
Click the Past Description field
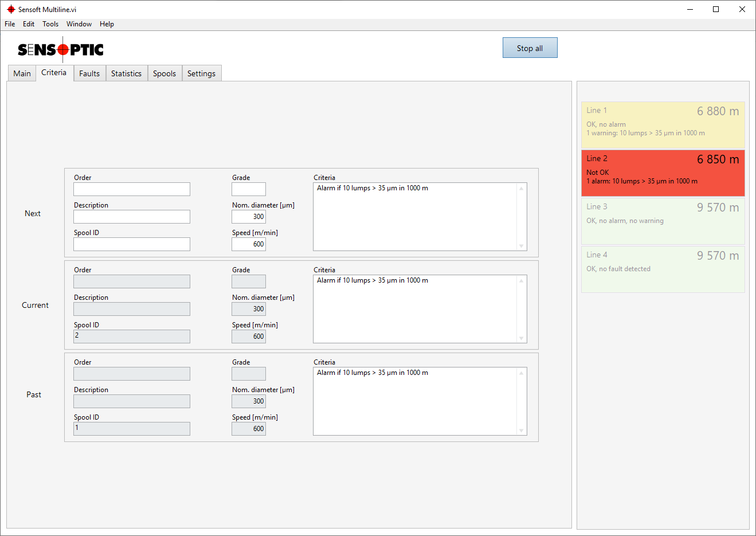tap(132, 401)
